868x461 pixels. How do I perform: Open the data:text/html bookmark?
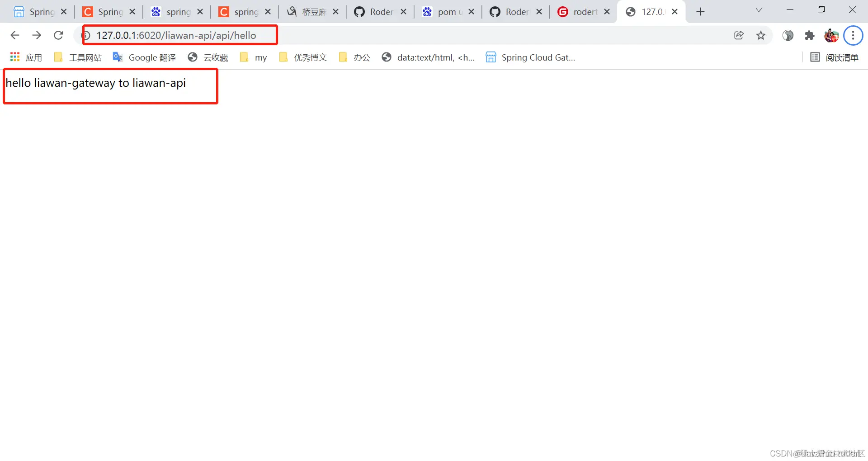[x=428, y=57]
